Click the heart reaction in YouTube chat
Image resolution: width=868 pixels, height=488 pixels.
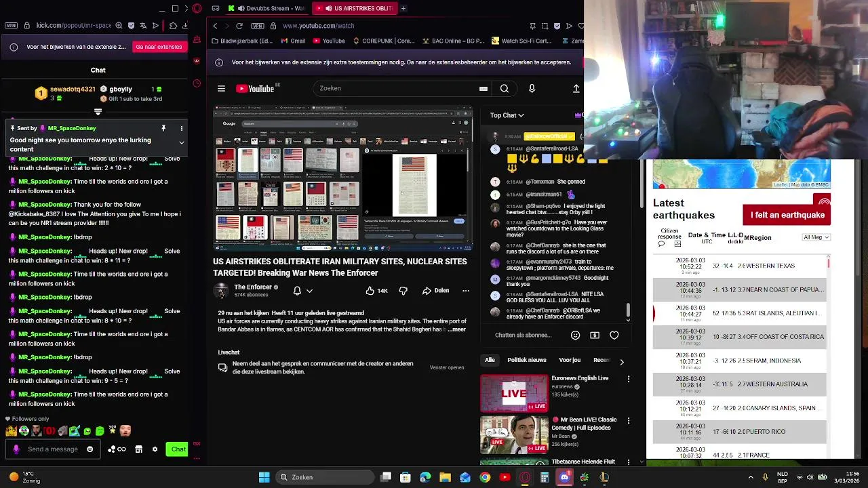pos(614,335)
